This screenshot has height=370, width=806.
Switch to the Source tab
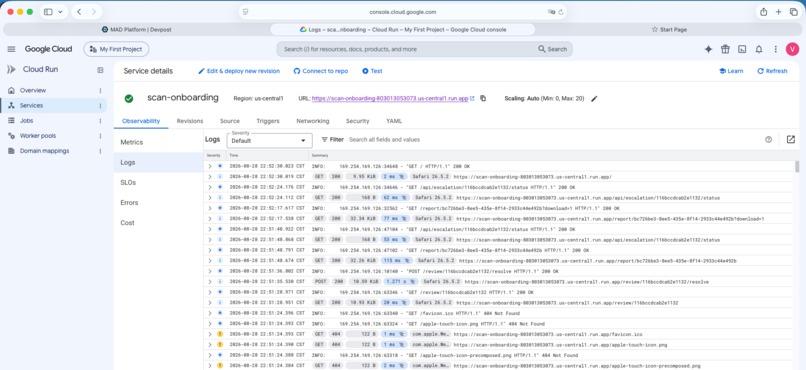(x=230, y=121)
